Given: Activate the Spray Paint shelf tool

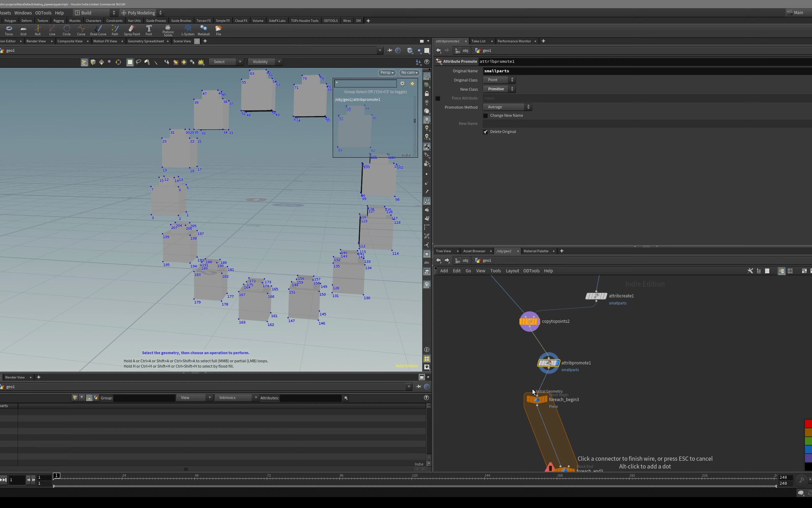Looking at the screenshot, I should click(x=132, y=30).
